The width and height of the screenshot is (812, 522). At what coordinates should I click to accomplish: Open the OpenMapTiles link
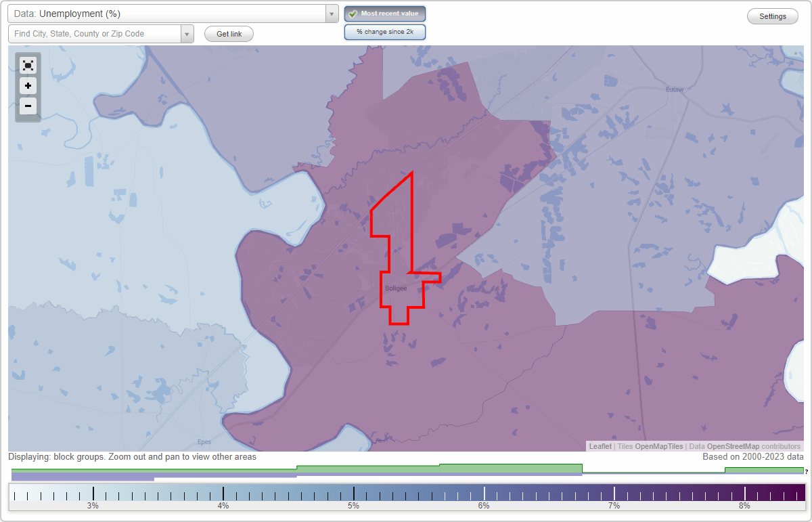[658, 446]
